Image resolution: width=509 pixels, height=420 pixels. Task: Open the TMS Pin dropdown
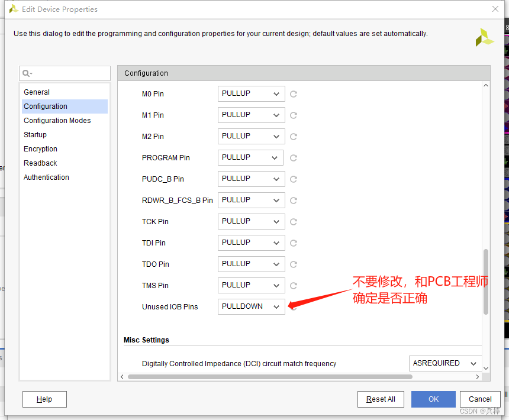[x=252, y=285]
